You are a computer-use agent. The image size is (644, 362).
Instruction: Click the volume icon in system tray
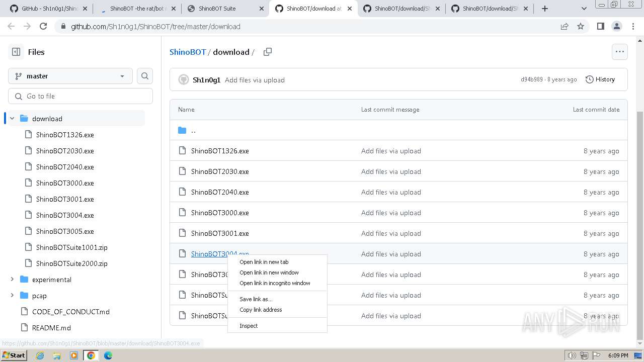[x=572, y=355]
